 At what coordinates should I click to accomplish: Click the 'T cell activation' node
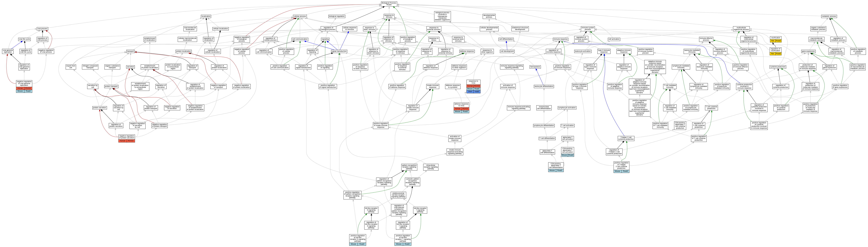pos(567,126)
